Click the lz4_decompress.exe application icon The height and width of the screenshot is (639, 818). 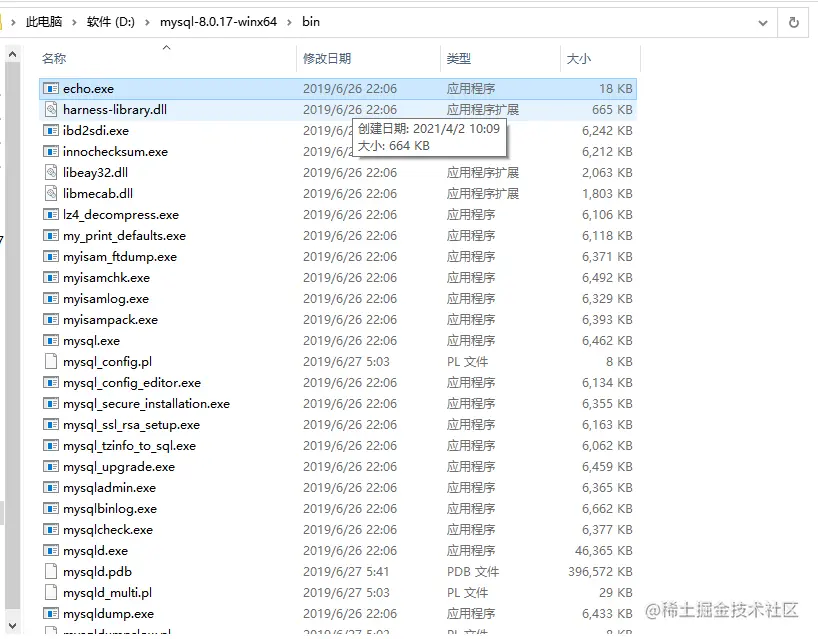click(x=51, y=214)
